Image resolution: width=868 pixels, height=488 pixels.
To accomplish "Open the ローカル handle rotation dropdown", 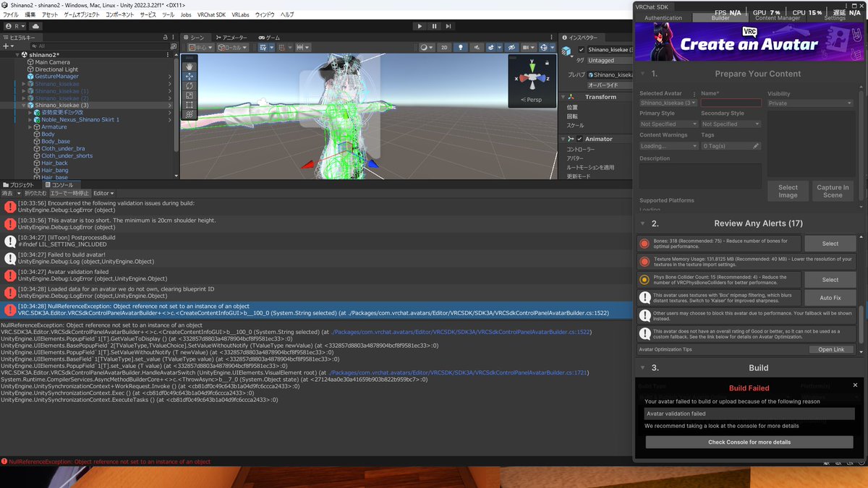I will (x=232, y=48).
